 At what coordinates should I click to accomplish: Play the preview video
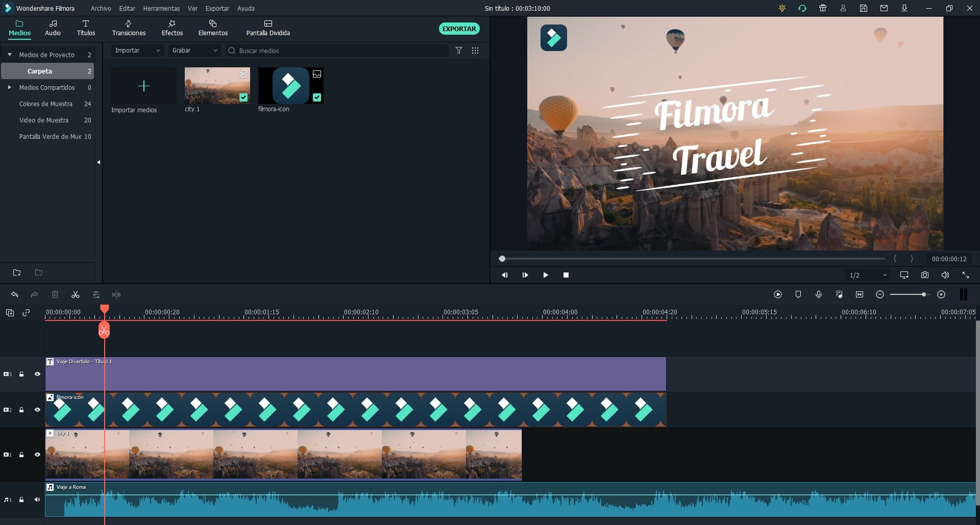(x=546, y=275)
